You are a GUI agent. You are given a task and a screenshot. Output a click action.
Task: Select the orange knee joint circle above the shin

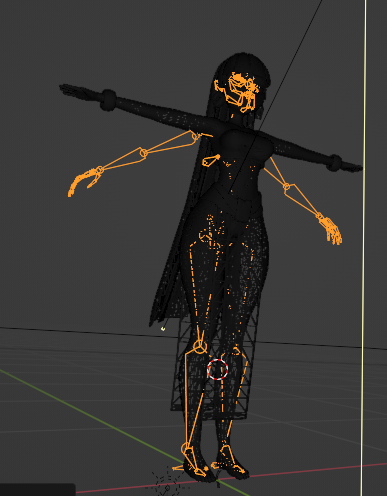coord(200,347)
